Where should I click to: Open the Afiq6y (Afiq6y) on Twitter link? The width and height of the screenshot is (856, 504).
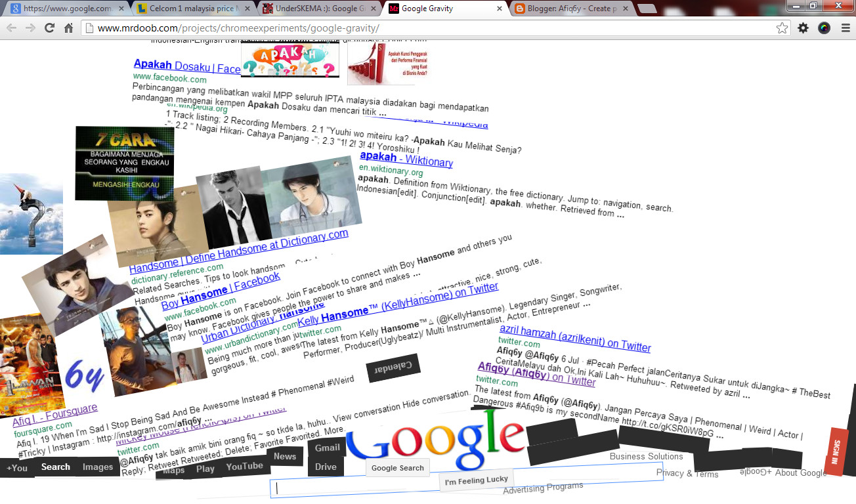pos(536,373)
